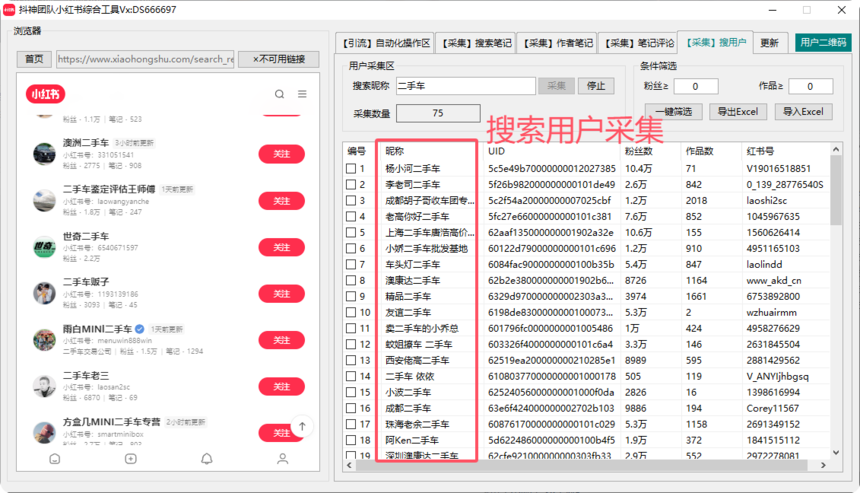Tick the checkbox for row 18
Viewport: 860px width, 493px height.
351,440
